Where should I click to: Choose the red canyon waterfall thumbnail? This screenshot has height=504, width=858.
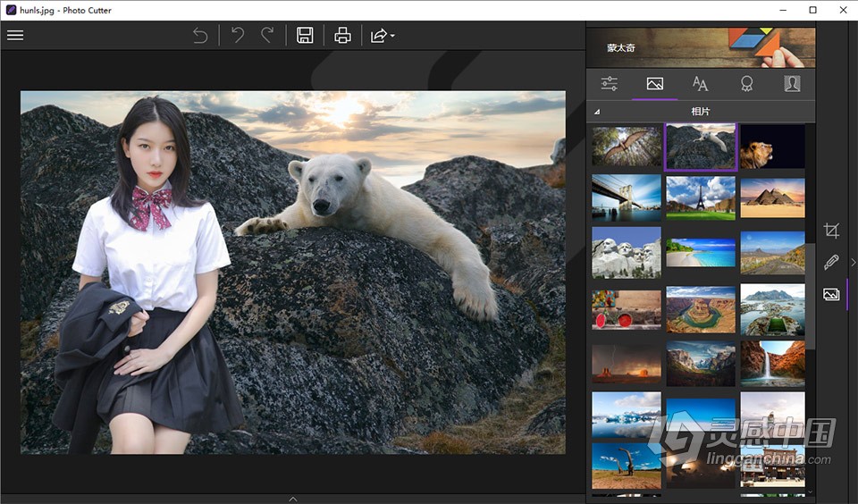pos(772,364)
